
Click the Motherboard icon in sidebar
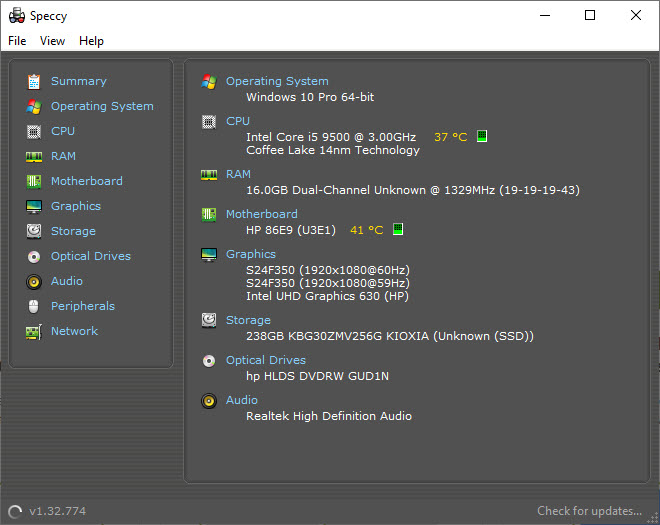(34, 181)
